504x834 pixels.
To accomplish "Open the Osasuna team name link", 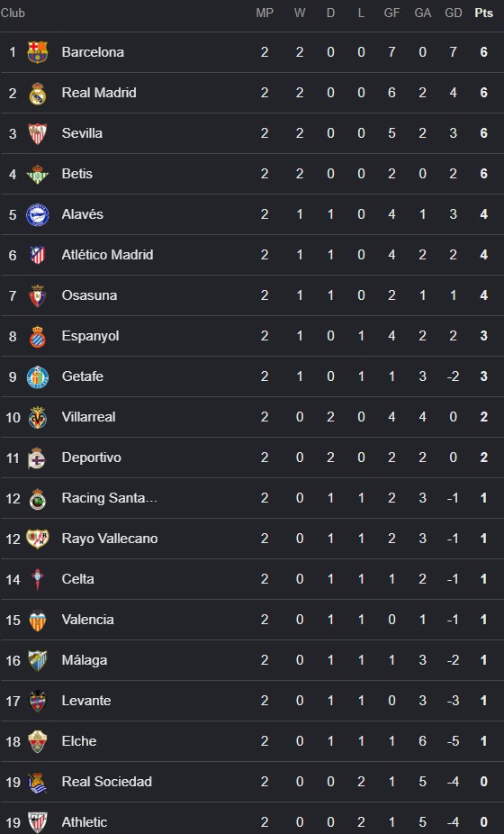I will [89, 295].
